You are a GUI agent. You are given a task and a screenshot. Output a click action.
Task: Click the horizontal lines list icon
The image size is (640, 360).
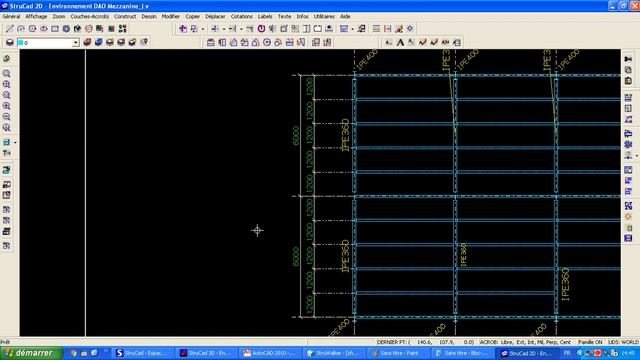376,29
